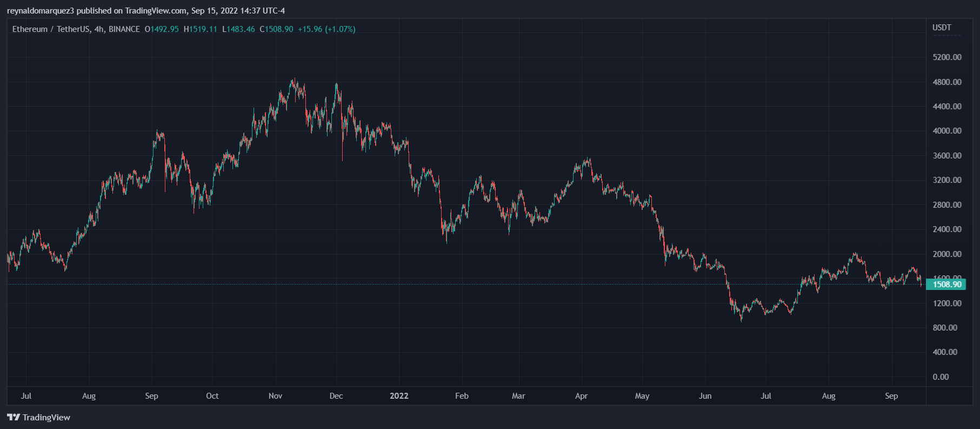
Task: Click the Mar label on time axis
Action: click(x=518, y=396)
